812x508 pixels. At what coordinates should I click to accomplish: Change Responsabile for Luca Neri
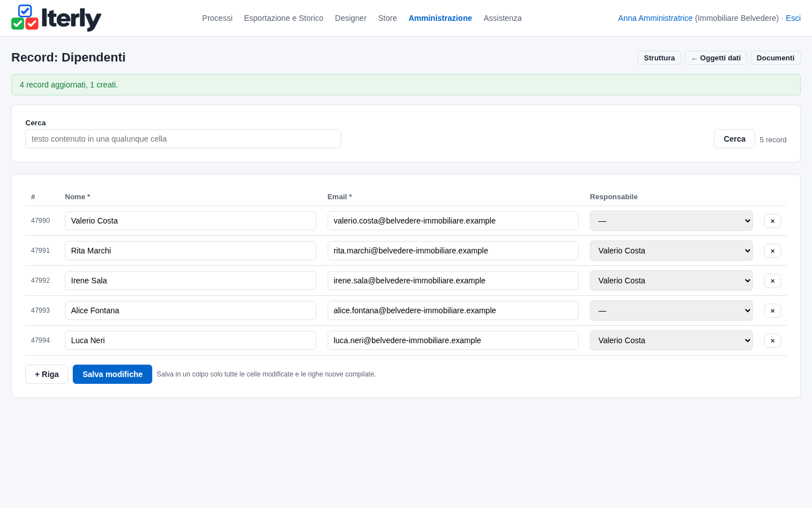point(671,340)
